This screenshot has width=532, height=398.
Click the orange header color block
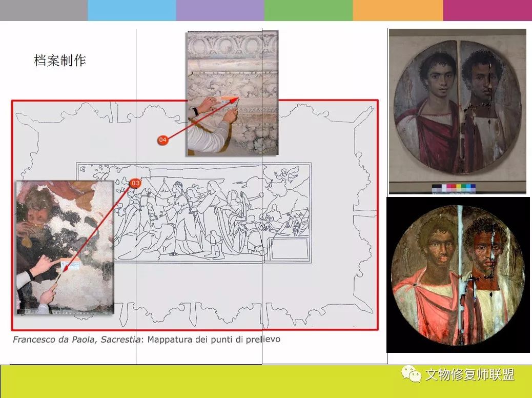(398, 10)
